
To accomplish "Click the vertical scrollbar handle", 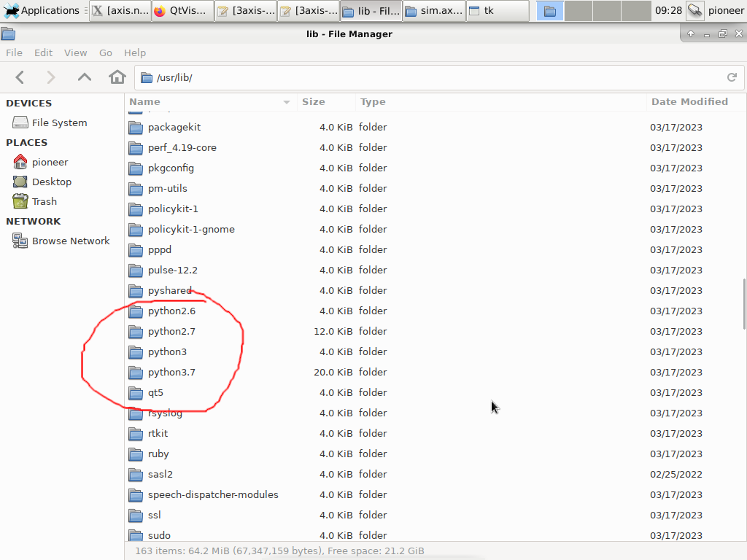I will pyautogui.click(x=743, y=303).
